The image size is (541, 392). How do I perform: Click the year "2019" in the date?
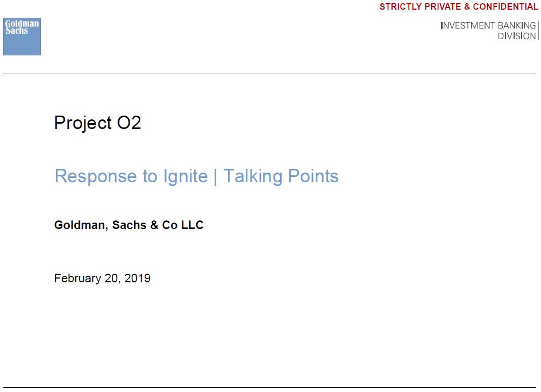138,279
